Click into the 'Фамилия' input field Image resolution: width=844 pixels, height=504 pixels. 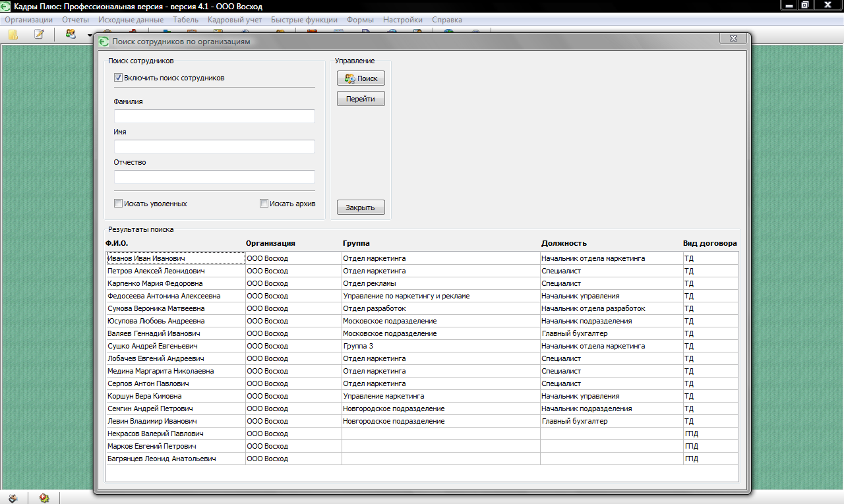coord(214,117)
